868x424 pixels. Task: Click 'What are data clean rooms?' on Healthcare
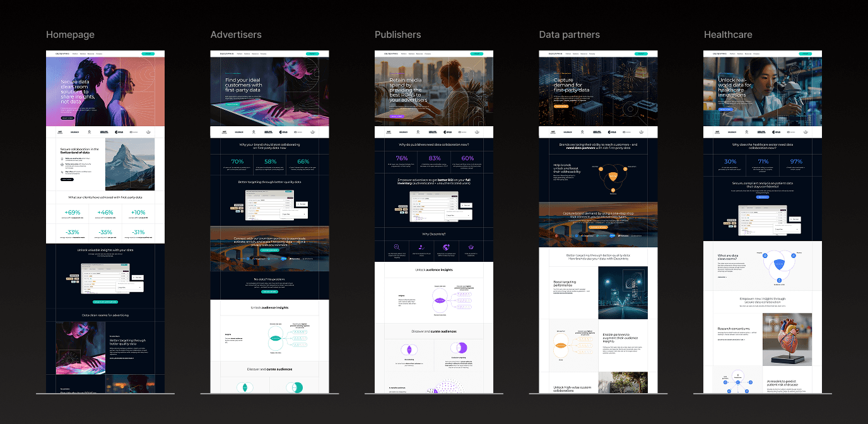[729, 259]
